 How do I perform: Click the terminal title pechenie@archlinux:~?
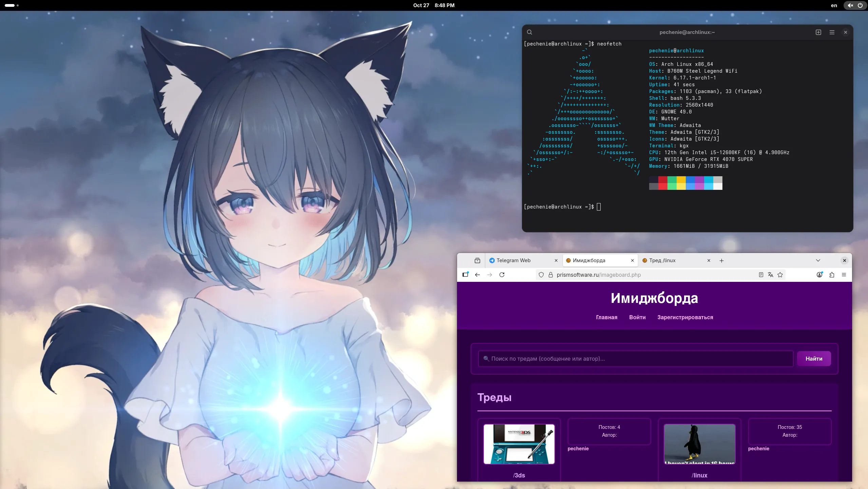pyautogui.click(x=687, y=32)
